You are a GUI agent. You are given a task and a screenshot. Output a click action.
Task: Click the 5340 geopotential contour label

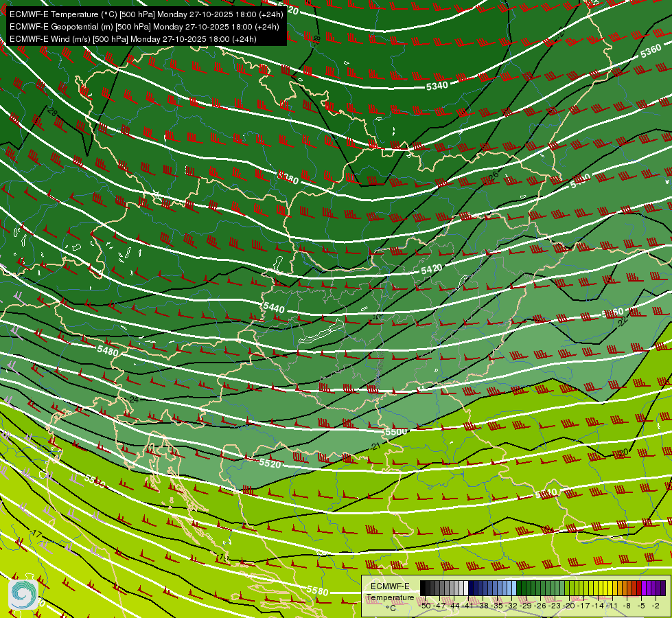click(437, 86)
